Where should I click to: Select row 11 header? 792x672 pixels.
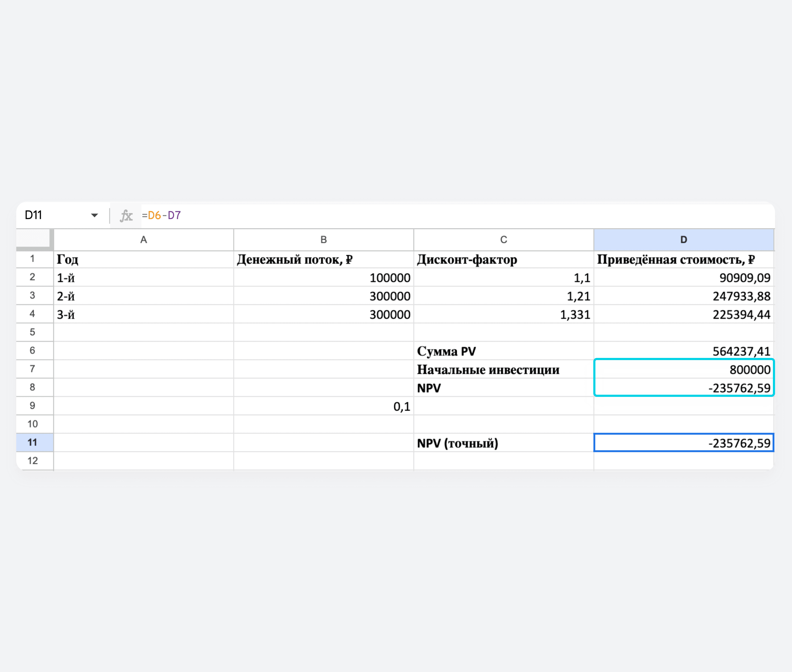coord(33,443)
